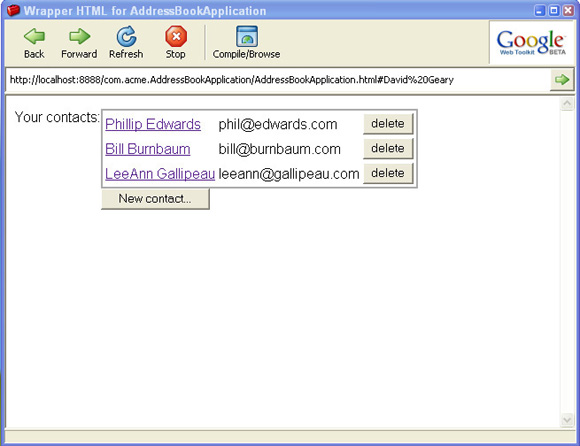The image size is (580, 446).
Task: Focus the URL address field
Action: pos(277,80)
